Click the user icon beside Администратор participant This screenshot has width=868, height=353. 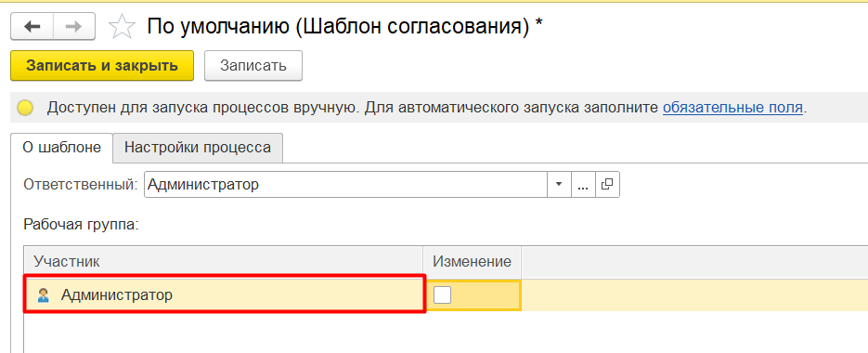coord(44,295)
